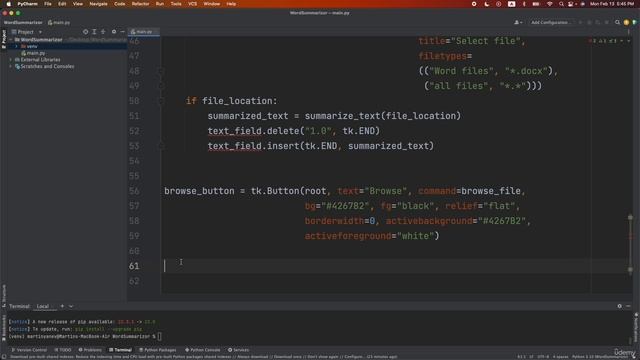Open Terminal panel settings gear
Screen dimensions: 640x360
click(620, 306)
